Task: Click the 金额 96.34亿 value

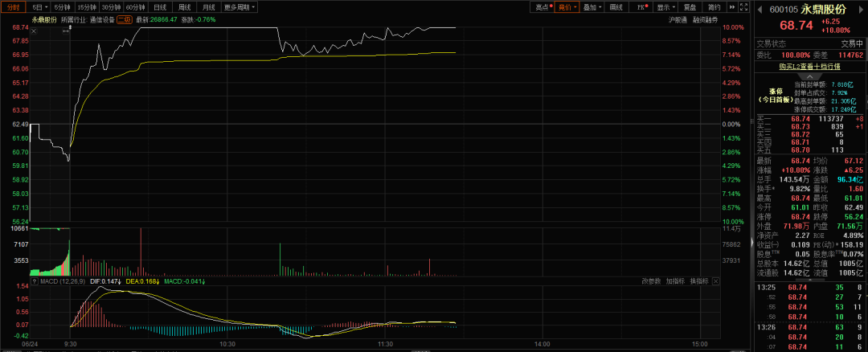Action: (851, 179)
